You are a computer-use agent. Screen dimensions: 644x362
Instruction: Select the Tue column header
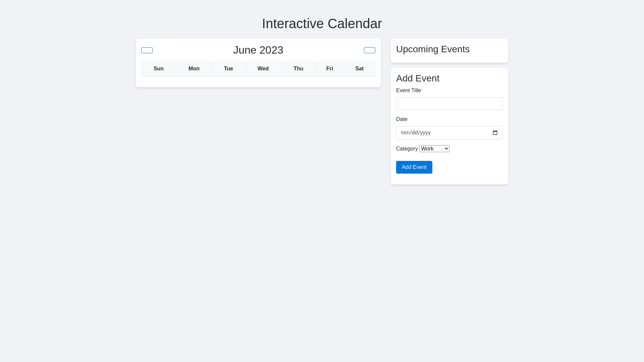click(228, 69)
